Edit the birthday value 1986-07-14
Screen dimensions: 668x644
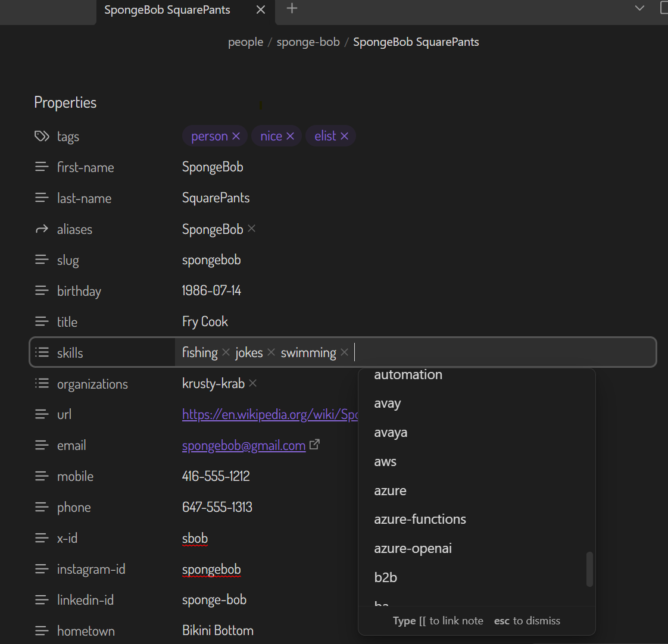click(211, 290)
